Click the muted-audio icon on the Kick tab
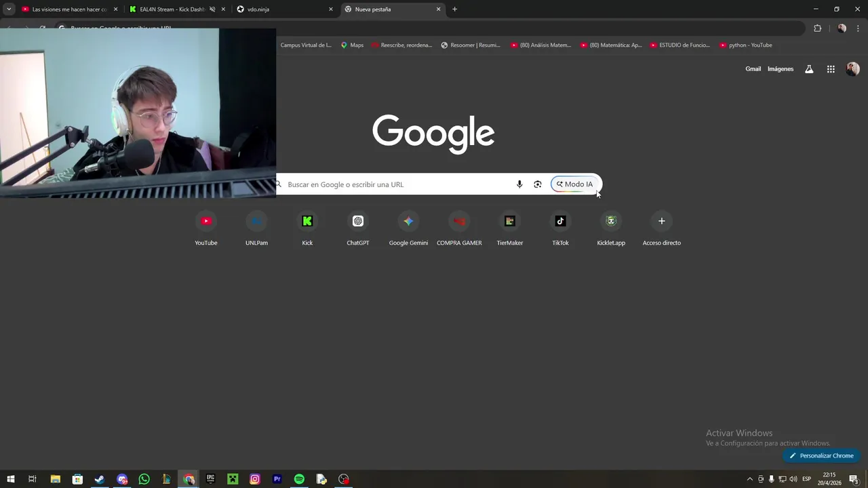Viewport: 868px width, 488px height. pos(212,9)
